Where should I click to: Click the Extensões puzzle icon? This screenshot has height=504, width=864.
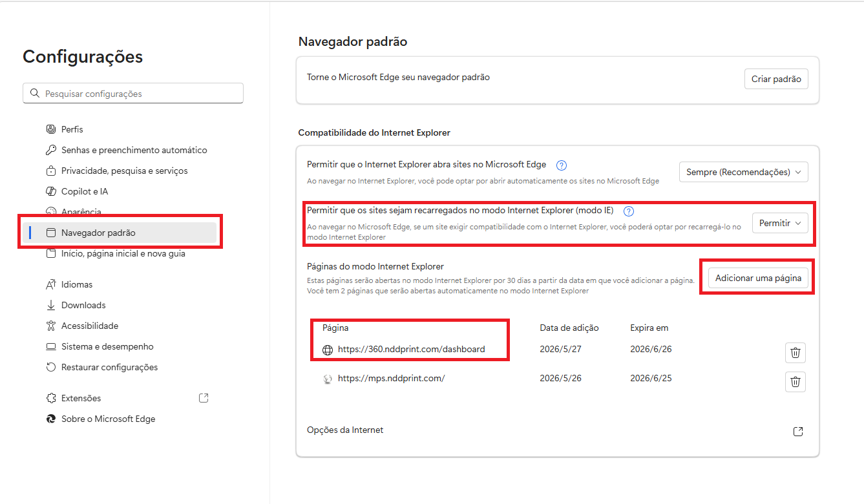coord(51,398)
